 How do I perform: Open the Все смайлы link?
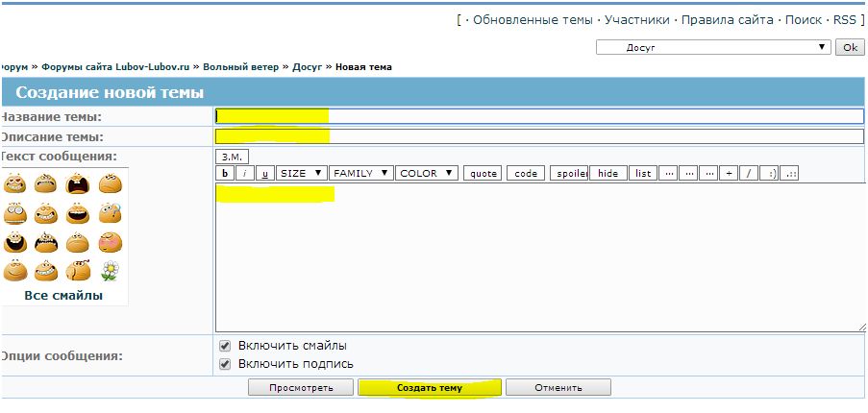tap(63, 296)
